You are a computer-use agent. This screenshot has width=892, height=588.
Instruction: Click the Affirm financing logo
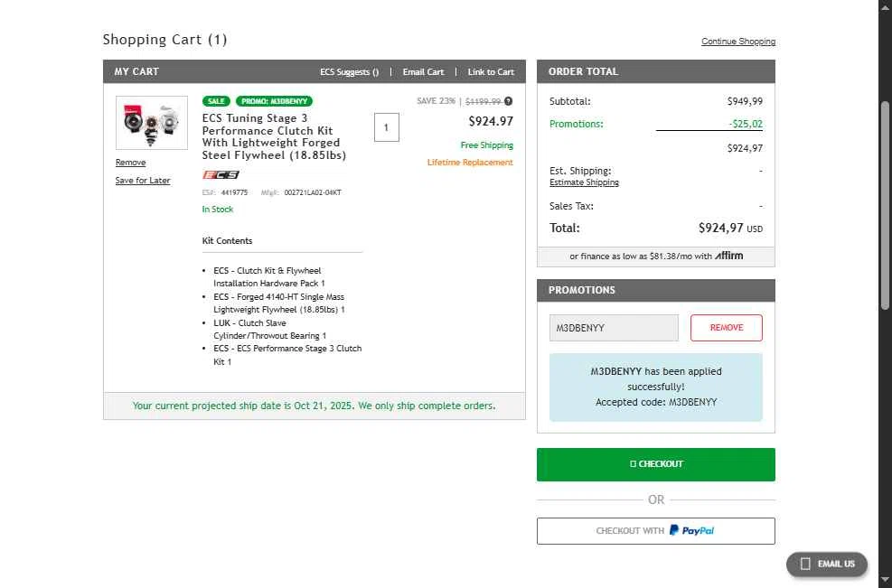coord(729,256)
